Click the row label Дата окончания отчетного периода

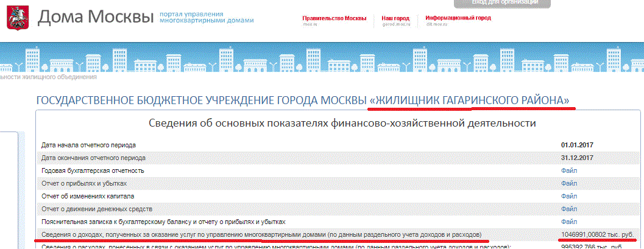pos(94,158)
